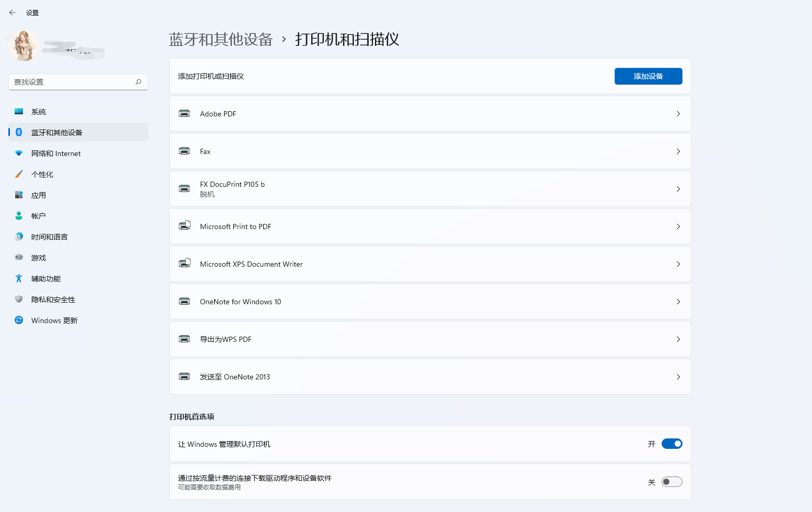Click the search magnifier icon

point(138,82)
